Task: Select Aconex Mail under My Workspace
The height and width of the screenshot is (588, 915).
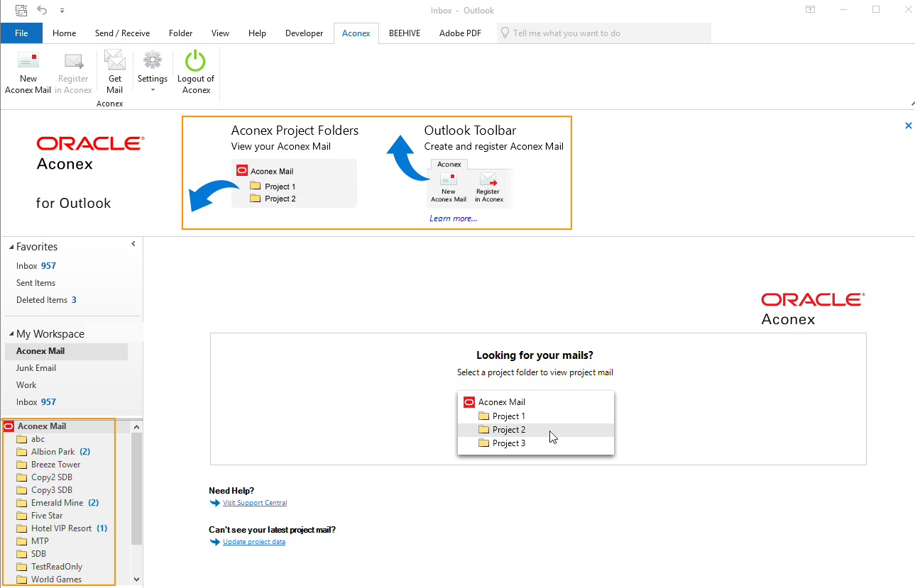Action: coord(66,351)
